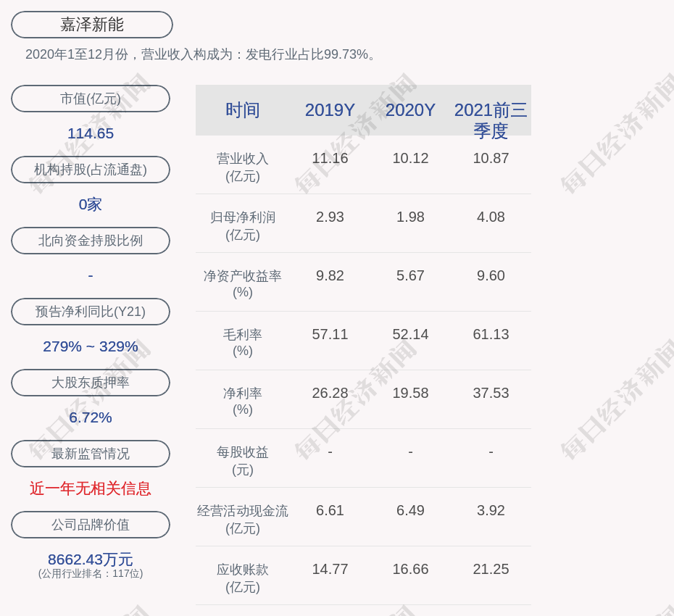The image size is (674, 616).
Task: Select the 2.93 net profit cell
Action: click(x=330, y=217)
